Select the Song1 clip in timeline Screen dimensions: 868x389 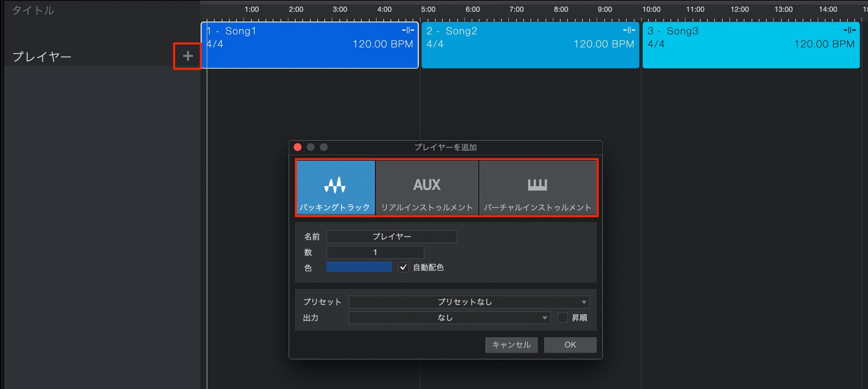[310, 45]
